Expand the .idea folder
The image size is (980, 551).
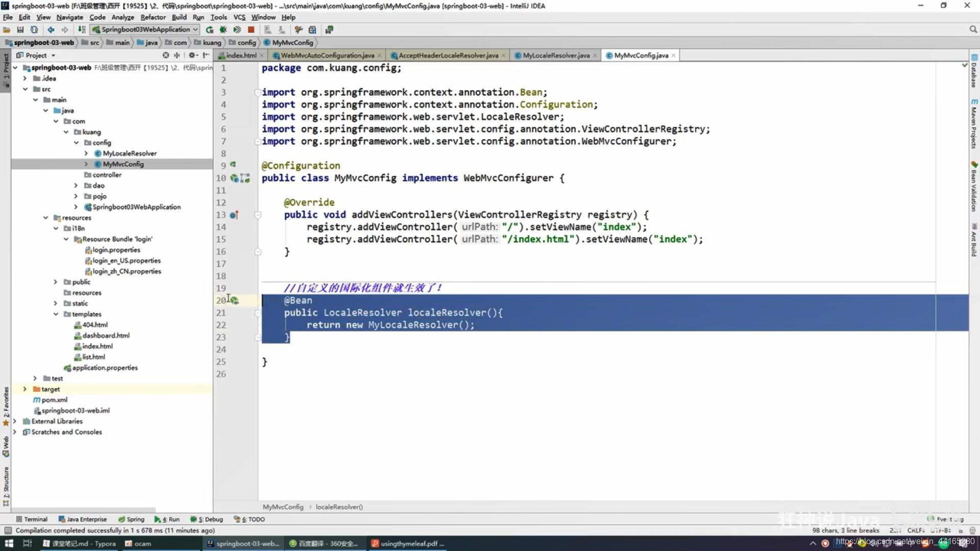[25, 78]
